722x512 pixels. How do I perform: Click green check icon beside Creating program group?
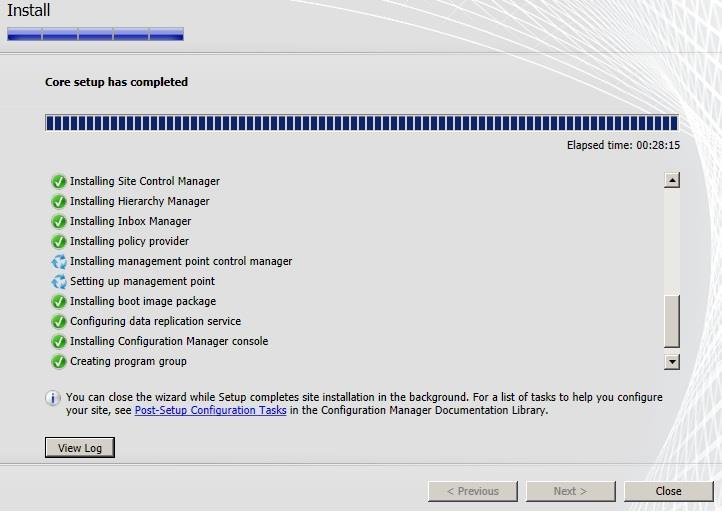pyautogui.click(x=58, y=361)
